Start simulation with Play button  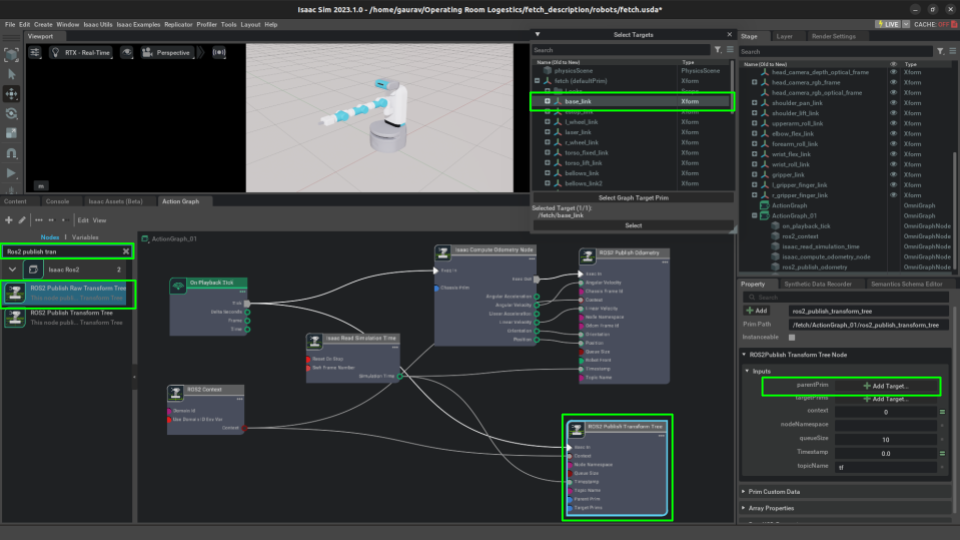12,173
